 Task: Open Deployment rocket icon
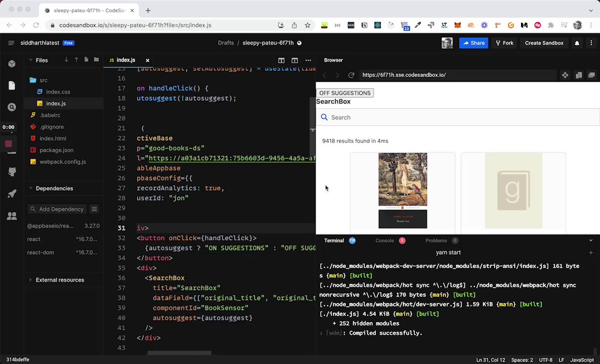click(12, 194)
